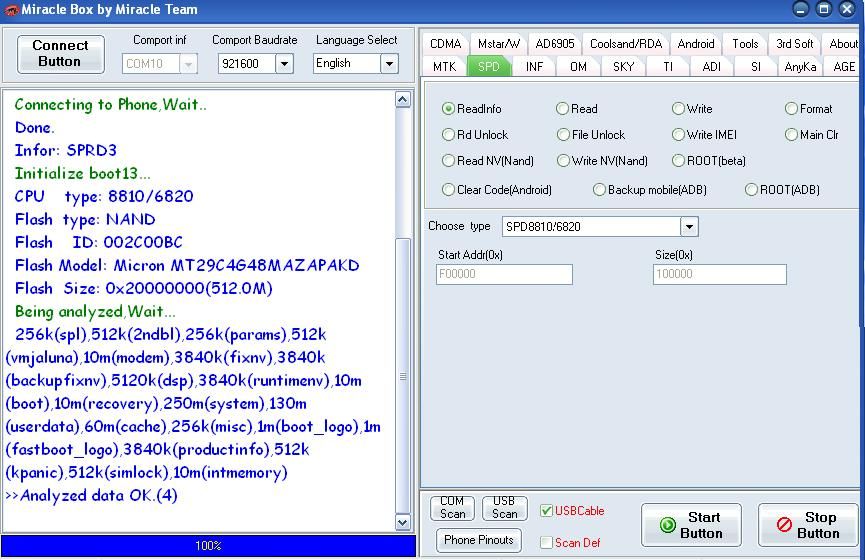Open the Tools tab

coord(745,44)
